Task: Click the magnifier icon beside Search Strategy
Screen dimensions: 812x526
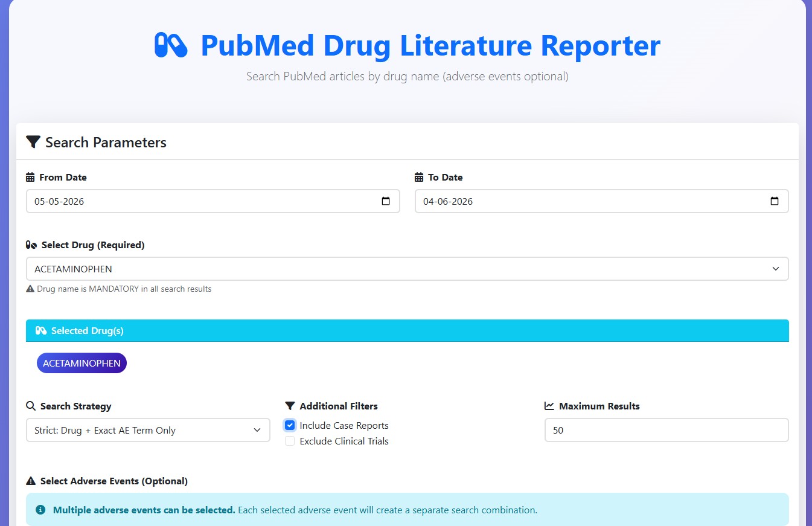Action: pyautogui.click(x=31, y=406)
